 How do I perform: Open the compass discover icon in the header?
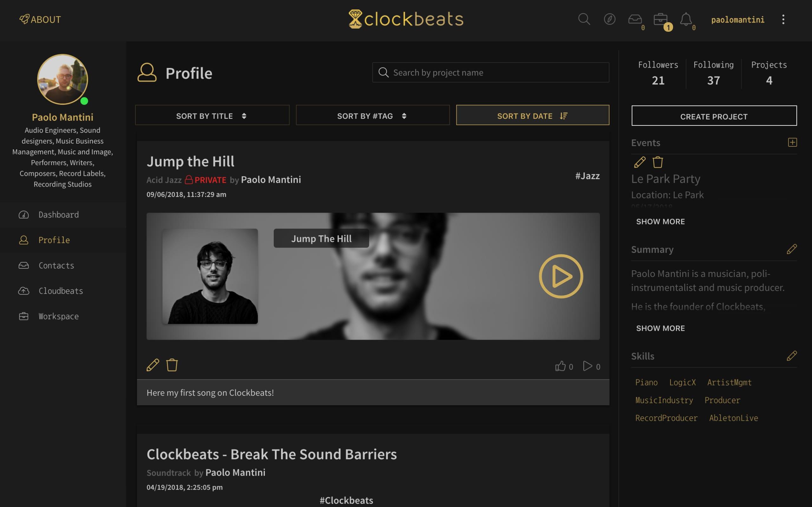pyautogui.click(x=609, y=19)
